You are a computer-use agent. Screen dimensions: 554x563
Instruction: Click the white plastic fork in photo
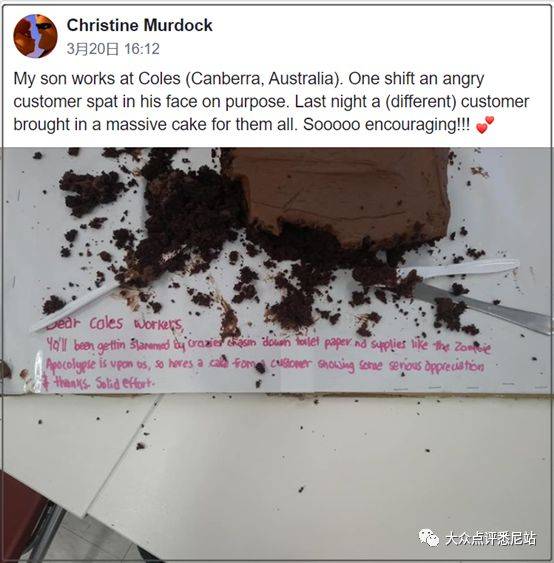pos(461,269)
